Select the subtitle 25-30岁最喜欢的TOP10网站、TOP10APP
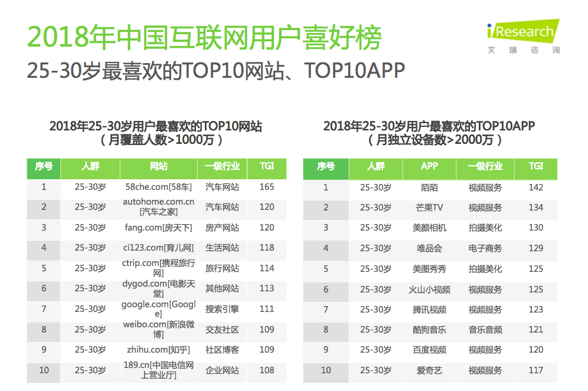 216,70
